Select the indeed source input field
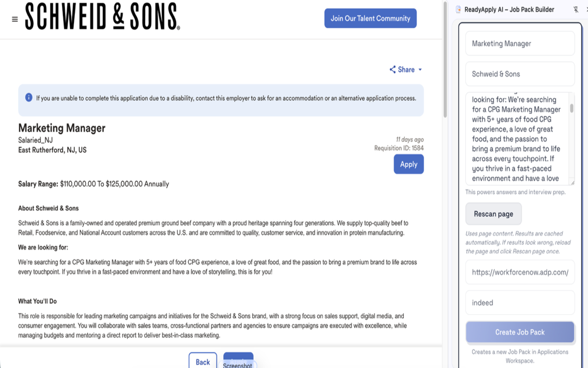The image size is (588, 368). [x=520, y=303]
